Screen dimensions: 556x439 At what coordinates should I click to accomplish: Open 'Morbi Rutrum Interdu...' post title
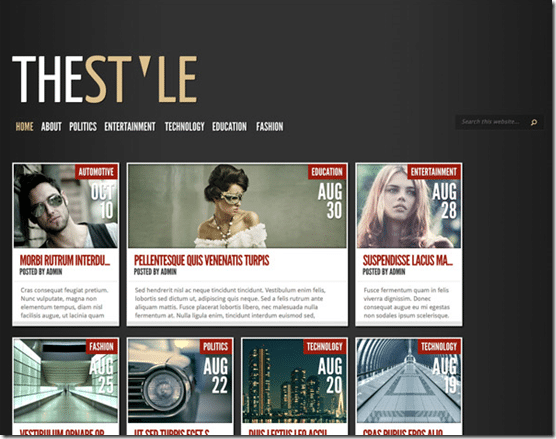pyautogui.click(x=65, y=261)
